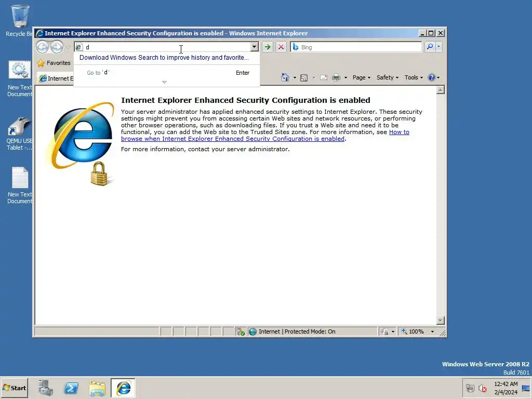
Task: Click in the address bar text field
Action: click(x=167, y=47)
